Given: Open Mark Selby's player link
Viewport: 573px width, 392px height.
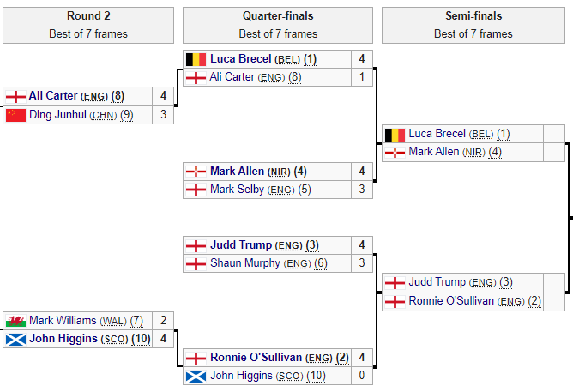Looking at the screenshot, I should tap(237, 190).
